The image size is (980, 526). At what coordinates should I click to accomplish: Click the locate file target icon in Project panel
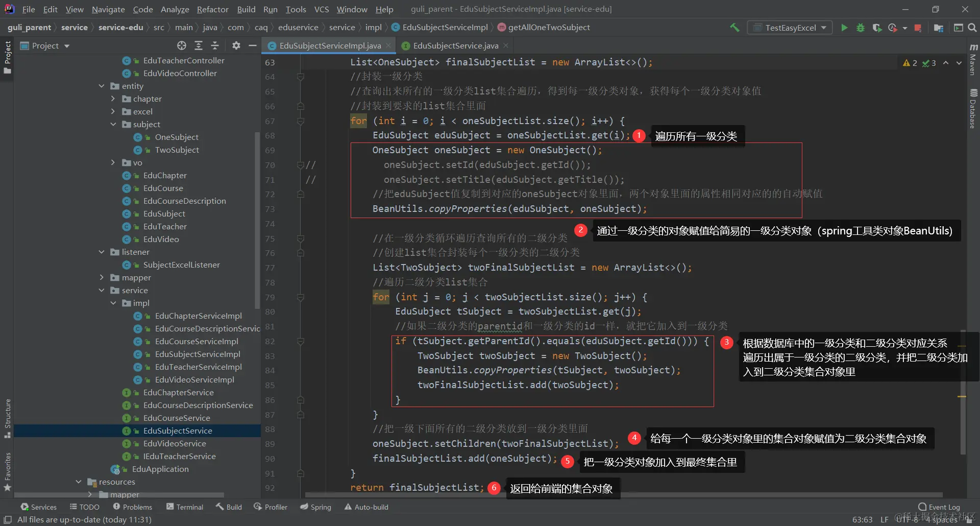pos(182,45)
